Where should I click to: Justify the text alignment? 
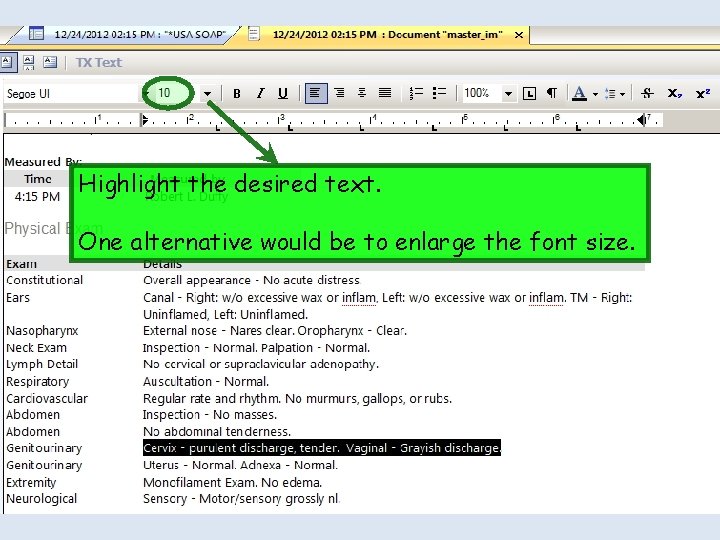click(x=385, y=94)
